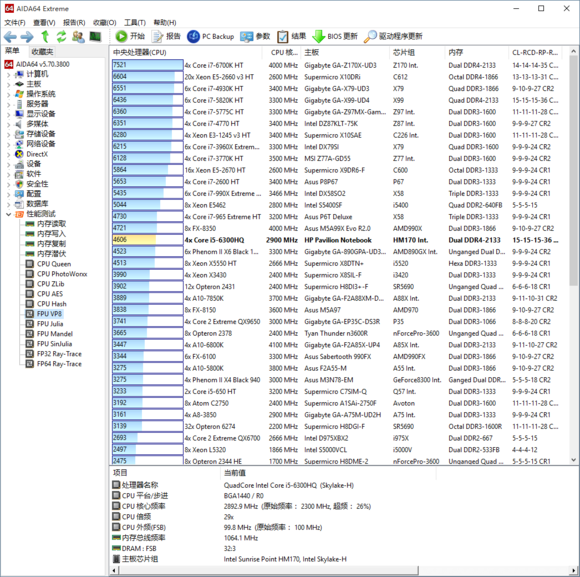Click the green refresh arrows icon
This screenshot has width=580, height=577.
(x=61, y=37)
